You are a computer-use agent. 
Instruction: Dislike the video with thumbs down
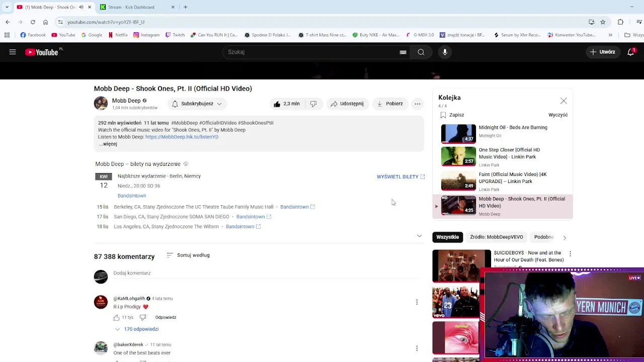(x=313, y=104)
